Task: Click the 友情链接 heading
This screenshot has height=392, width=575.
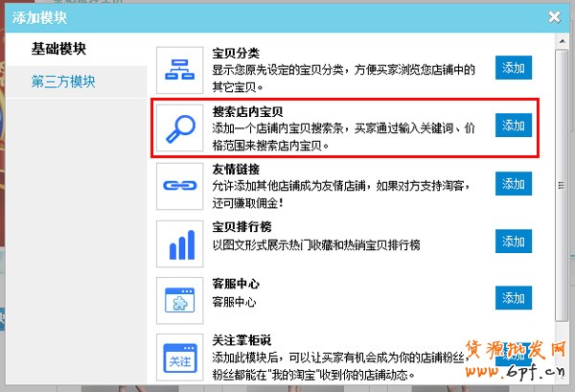Action: pyautogui.click(x=235, y=170)
